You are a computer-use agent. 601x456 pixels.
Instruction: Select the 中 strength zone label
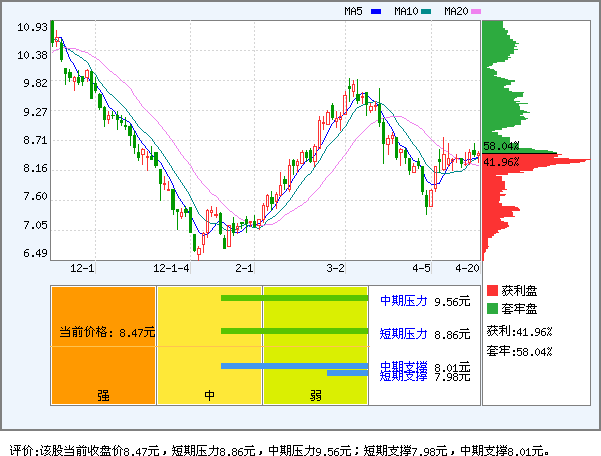click(x=210, y=395)
